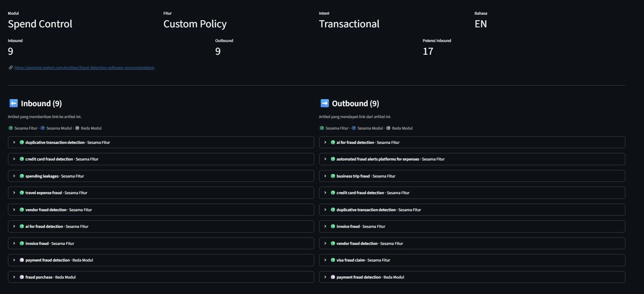Viewport: 644px width, 294px height.
Task: Expand inbound ai for fraud detection chevron
Action: 14,226
